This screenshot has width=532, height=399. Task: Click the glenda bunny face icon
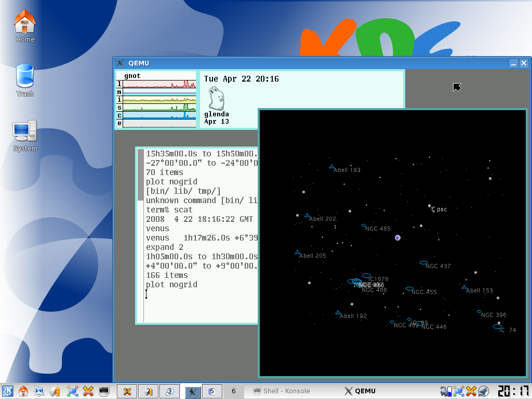(x=216, y=98)
